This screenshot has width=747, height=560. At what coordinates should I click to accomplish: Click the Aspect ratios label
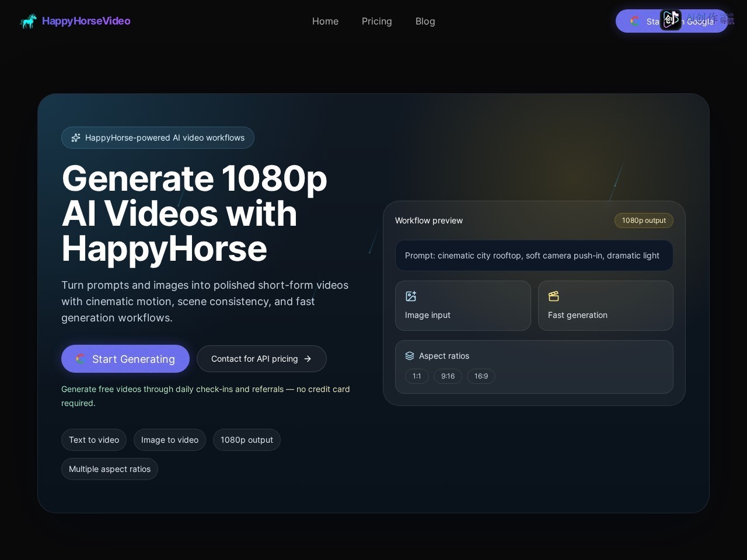click(x=444, y=356)
